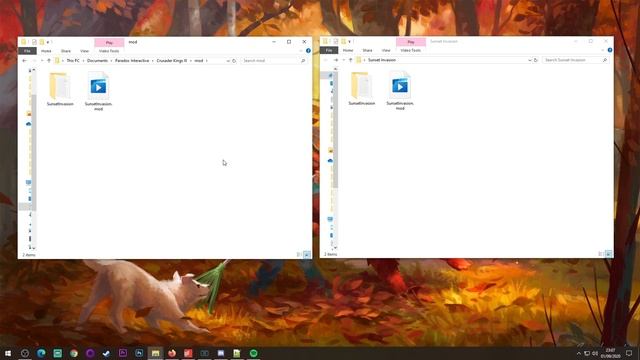Click mod breadcrumb in address bar
This screenshot has height=360, width=640.
(198, 61)
